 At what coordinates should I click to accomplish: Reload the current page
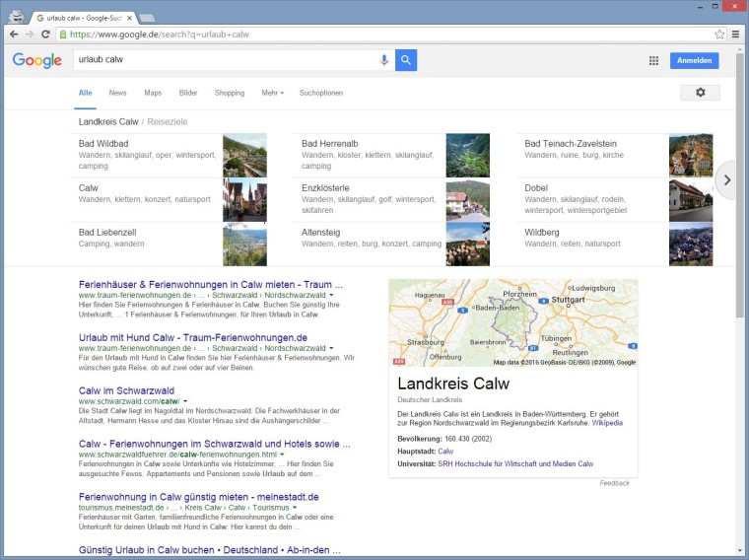[x=46, y=35]
